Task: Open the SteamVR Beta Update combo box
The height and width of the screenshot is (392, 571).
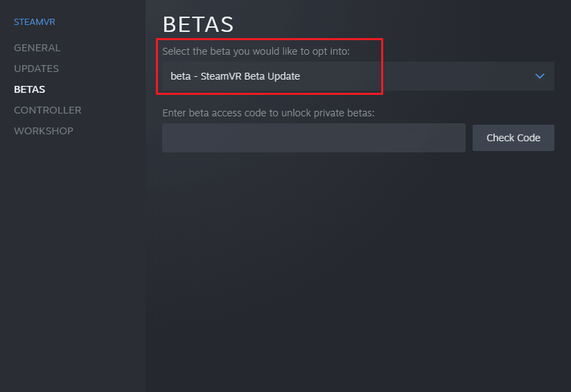Action: tap(358, 76)
